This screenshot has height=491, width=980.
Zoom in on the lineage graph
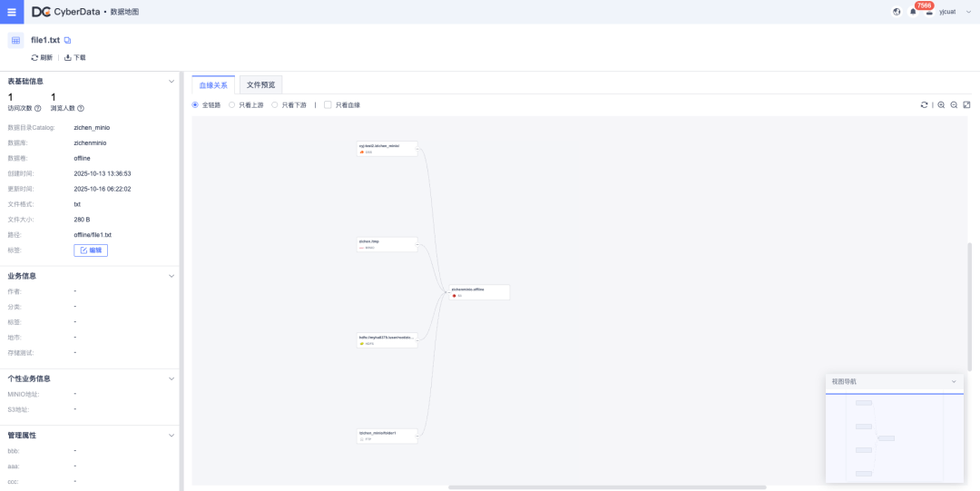click(941, 105)
